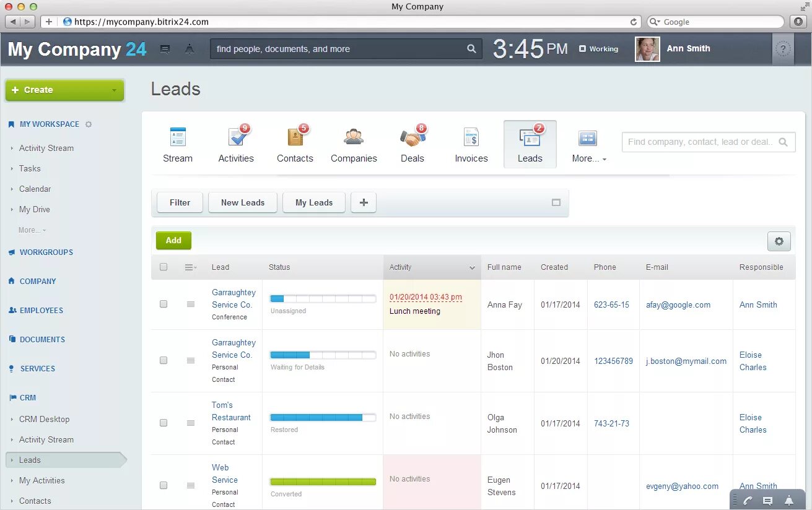The height and width of the screenshot is (510, 812).
Task: Click My Workspace settings gear
Action: 89,124
